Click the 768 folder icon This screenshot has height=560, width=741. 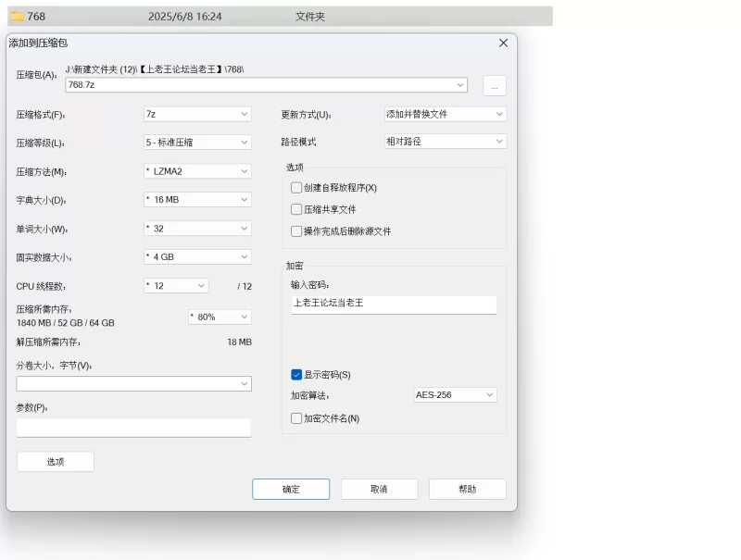(17, 17)
